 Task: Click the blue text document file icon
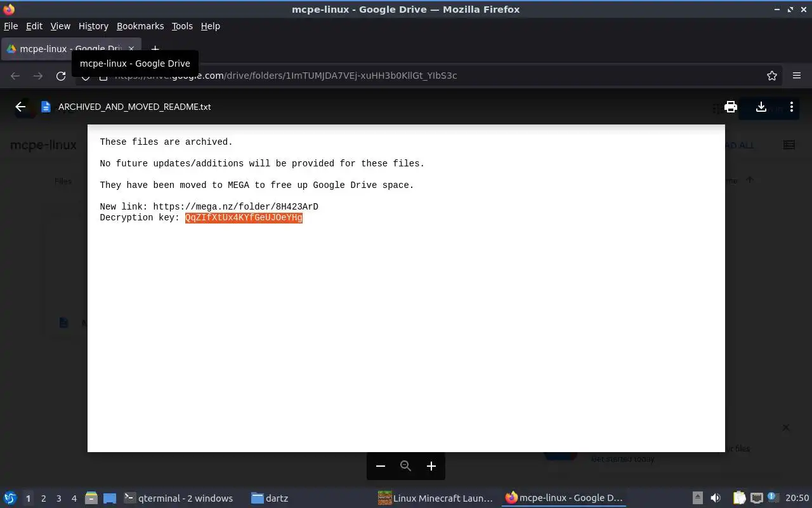(x=46, y=107)
